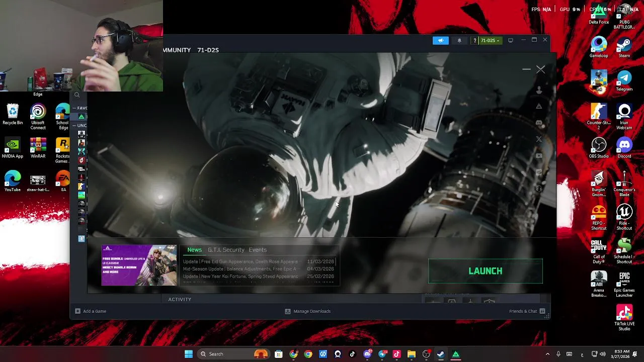Open the YouTube link in launcher sidebar
The width and height of the screenshot is (644, 362).
539,156
